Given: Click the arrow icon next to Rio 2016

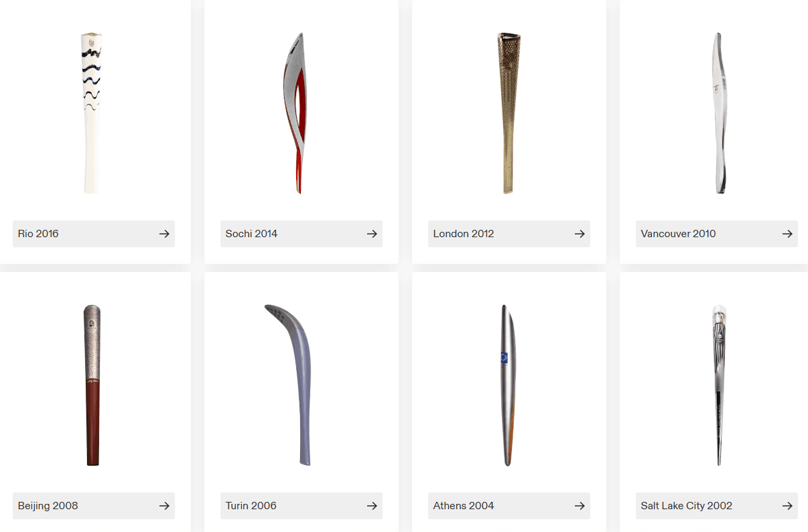Looking at the screenshot, I should (x=164, y=234).
